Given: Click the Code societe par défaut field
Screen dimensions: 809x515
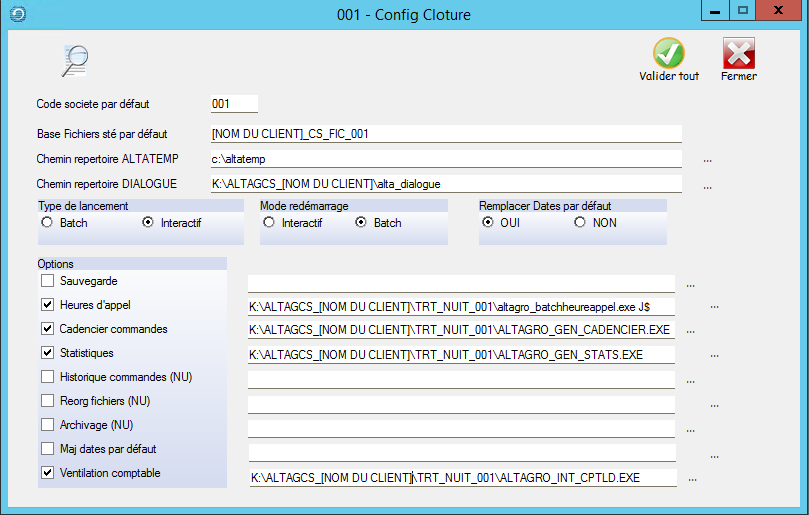Looking at the screenshot, I should pos(234,104).
